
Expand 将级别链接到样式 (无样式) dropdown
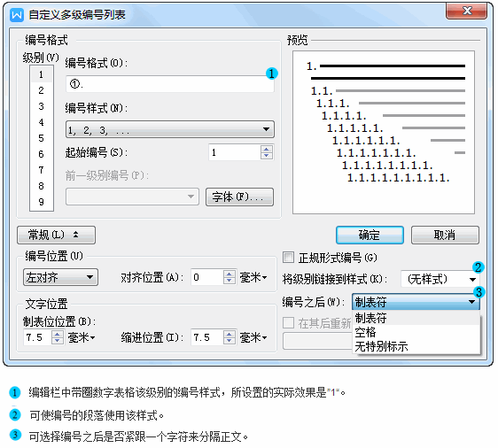(x=440, y=279)
